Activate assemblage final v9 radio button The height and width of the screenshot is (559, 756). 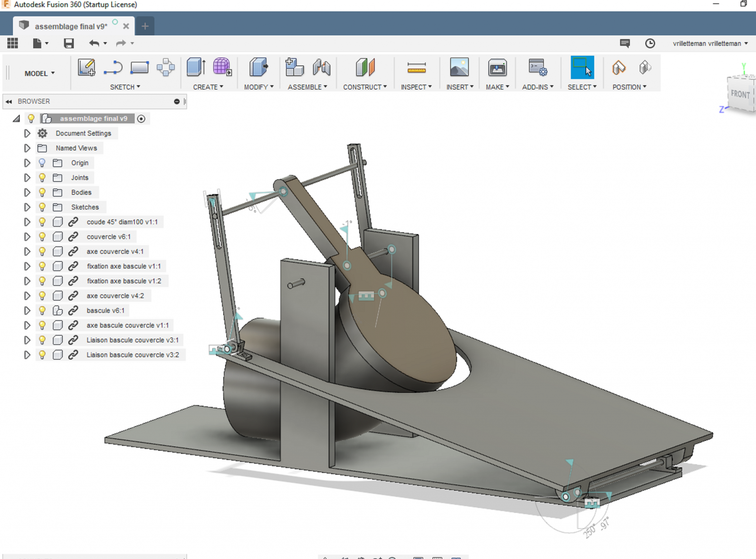[x=141, y=119]
